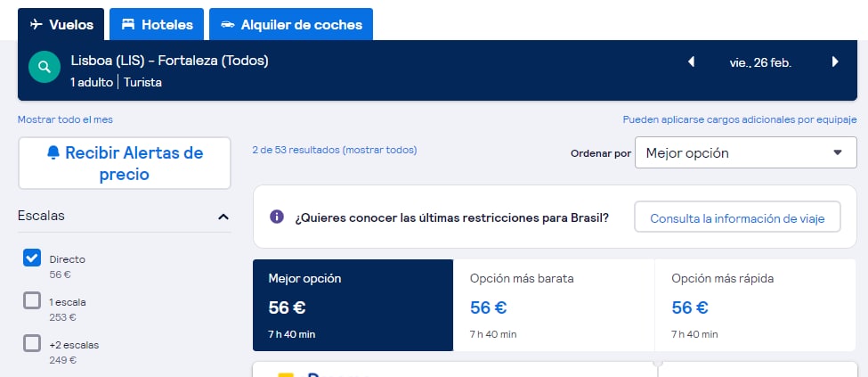Select the Opción más rápida tab

[755, 305]
